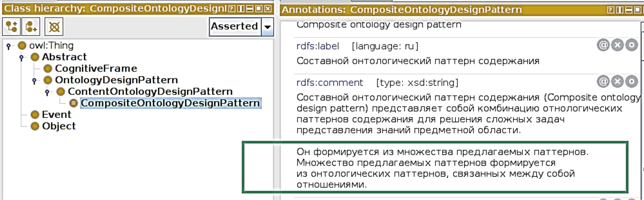Click the @ annotate icon for rdfs:label
The image size is (644, 200).
[x=603, y=45]
